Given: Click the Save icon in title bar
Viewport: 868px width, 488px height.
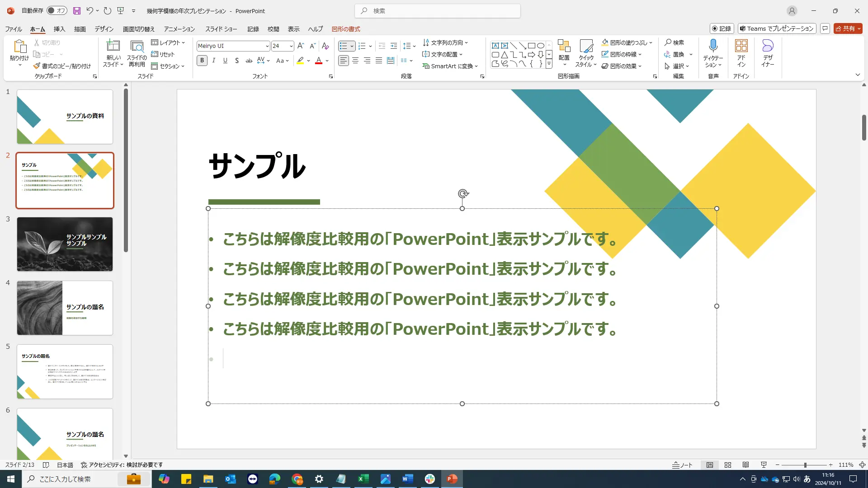Looking at the screenshot, I should coord(77,11).
